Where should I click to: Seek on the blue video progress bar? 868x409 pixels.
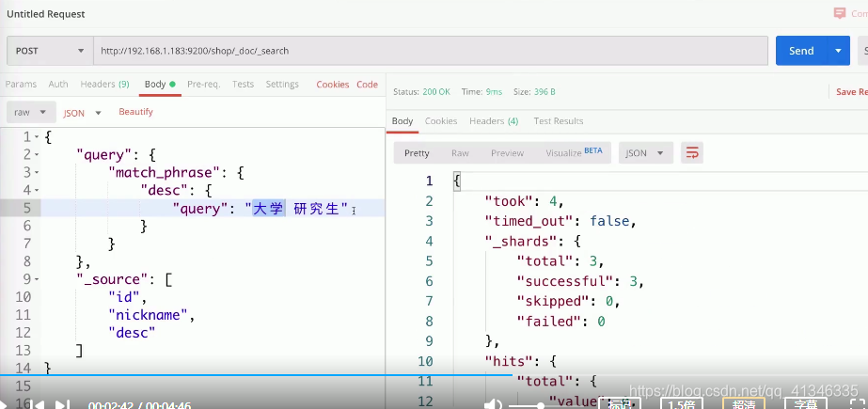[x=257, y=375]
